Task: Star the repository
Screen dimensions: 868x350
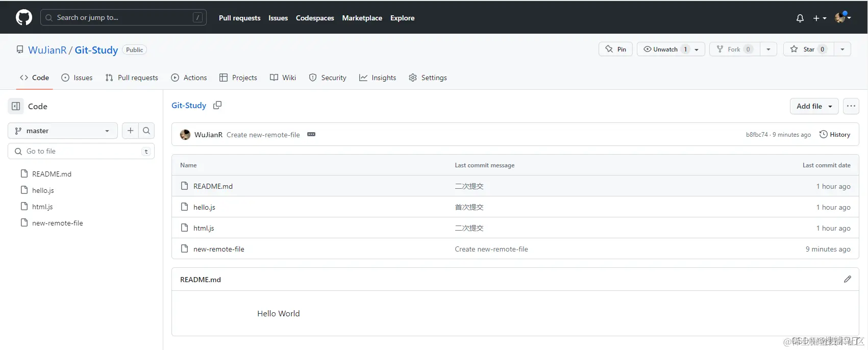Action: [809, 49]
